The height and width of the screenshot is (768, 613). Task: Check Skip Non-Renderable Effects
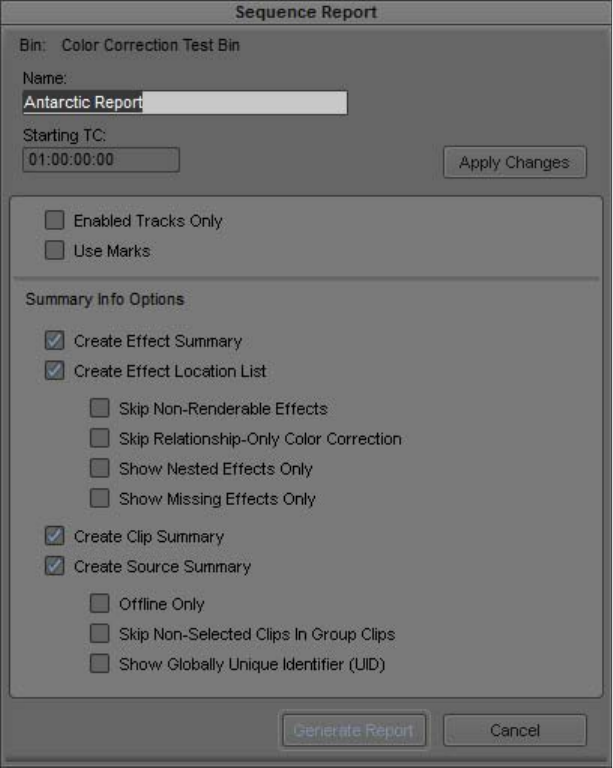click(x=99, y=408)
